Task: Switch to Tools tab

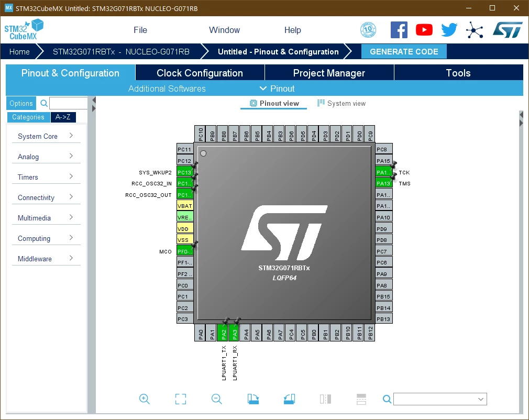Action: pyautogui.click(x=458, y=73)
